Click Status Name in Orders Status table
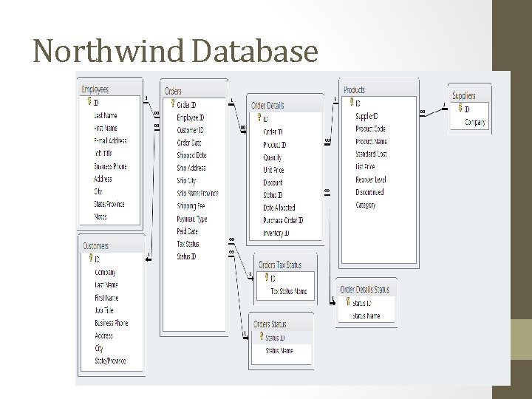The height and width of the screenshot is (399, 532). click(x=279, y=351)
